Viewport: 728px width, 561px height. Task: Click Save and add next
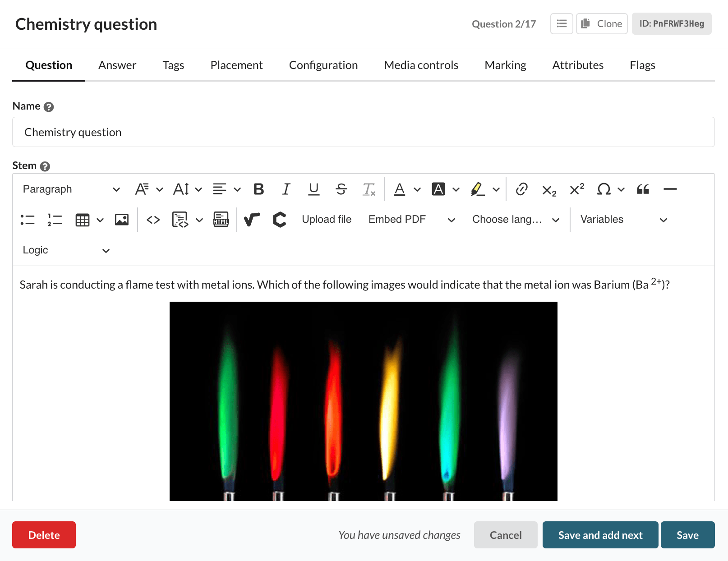(x=600, y=535)
